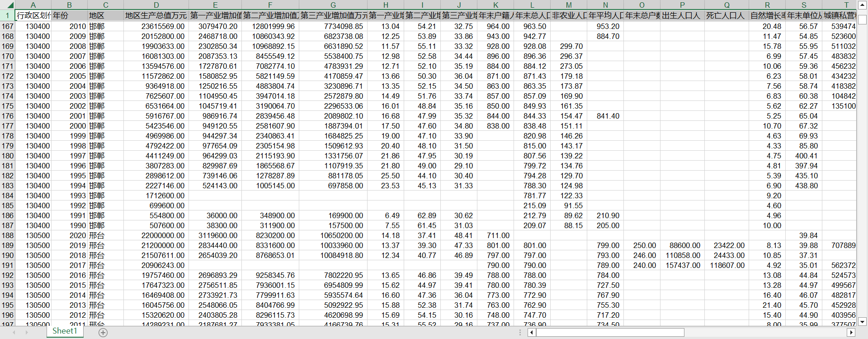Viewport: 868px width, 339px height.
Task: Select cell containing 20152800.00
Action: click(x=156, y=36)
